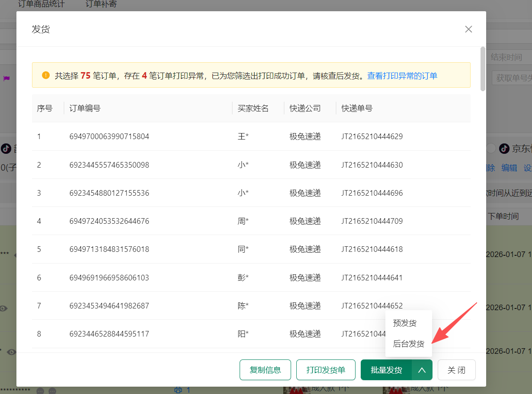The image size is (532, 394).
Task: Select the radio button before the 京东 option
Action: click(491, 149)
